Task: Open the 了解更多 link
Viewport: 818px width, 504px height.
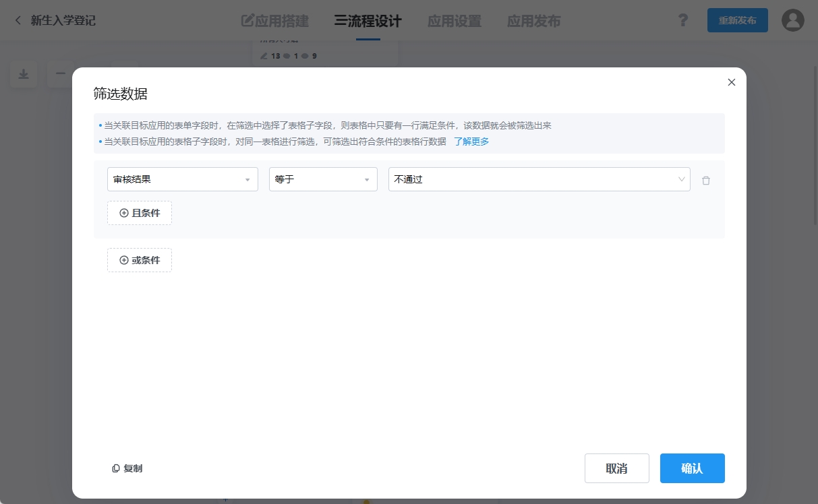Action: pyautogui.click(x=471, y=141)
